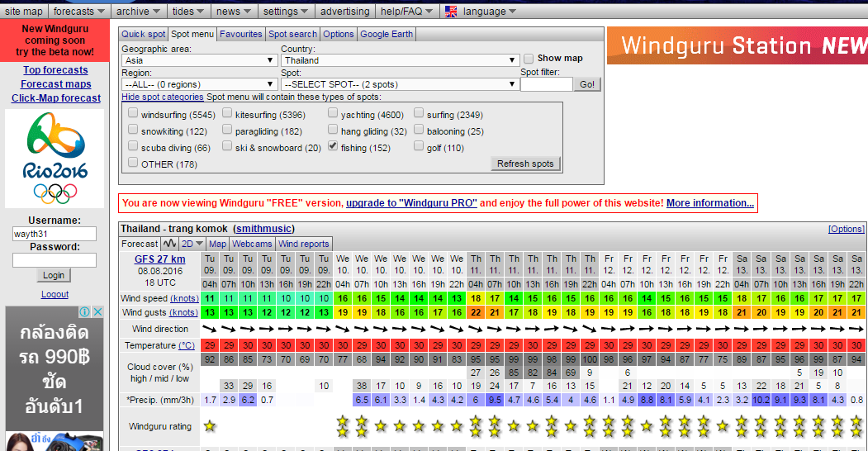Screen dimensions: 868x451
Task: Toggle hang gliding (32) checkbox
Action: coord(333,130)
